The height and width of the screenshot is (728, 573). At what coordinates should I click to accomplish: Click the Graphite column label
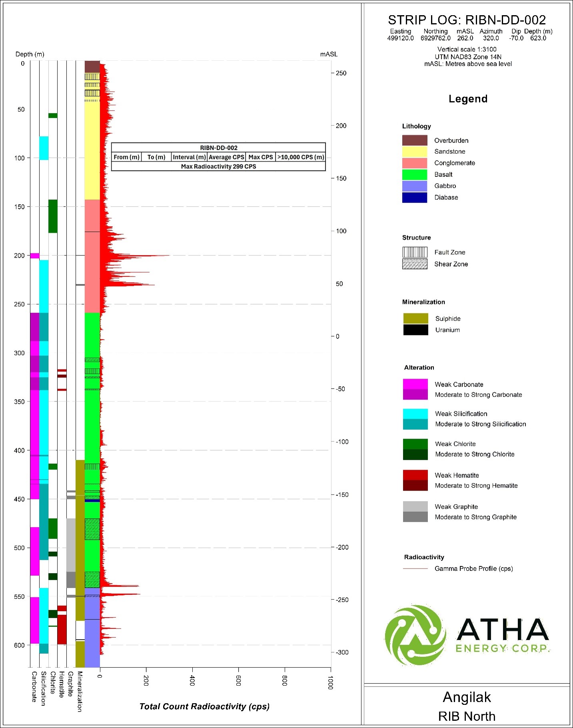coord(70,684)
